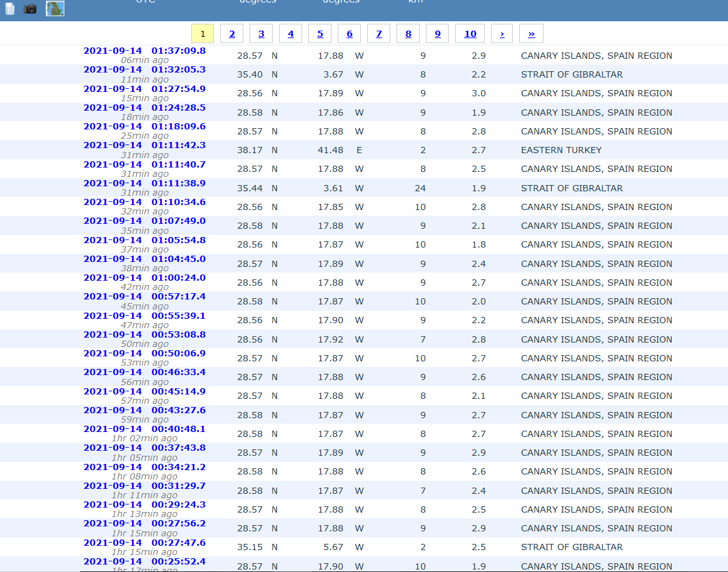Select current page 1 in pagination

click(203, 34)
